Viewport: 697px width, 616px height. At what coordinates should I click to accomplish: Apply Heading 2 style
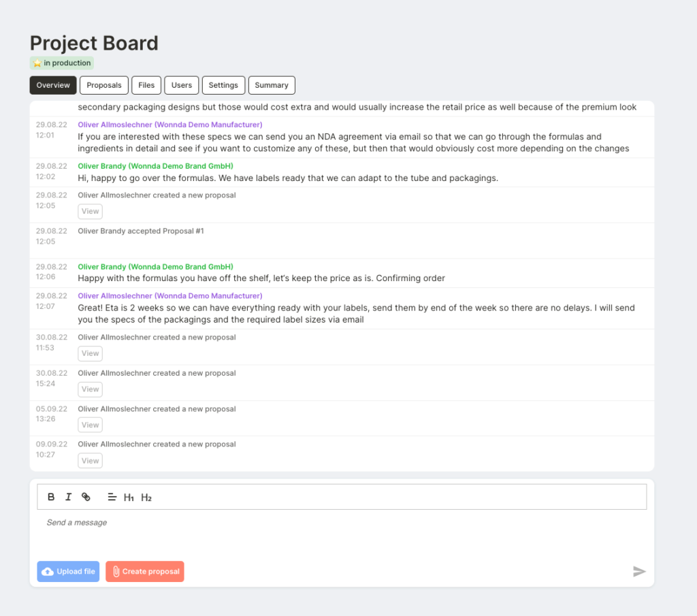[146, 498]
